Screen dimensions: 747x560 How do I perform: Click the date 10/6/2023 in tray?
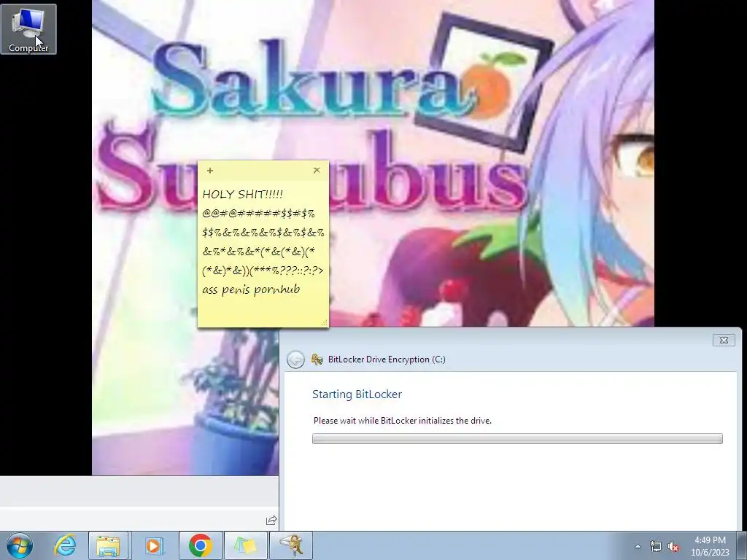coord(710,553)
